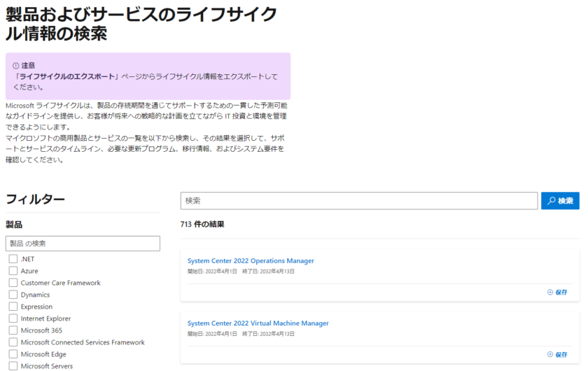Enable the Microsoft Connected Services Framework checkbox
Image resolution: width=588 pixels, height=371 pixels.
coord(13,342)
